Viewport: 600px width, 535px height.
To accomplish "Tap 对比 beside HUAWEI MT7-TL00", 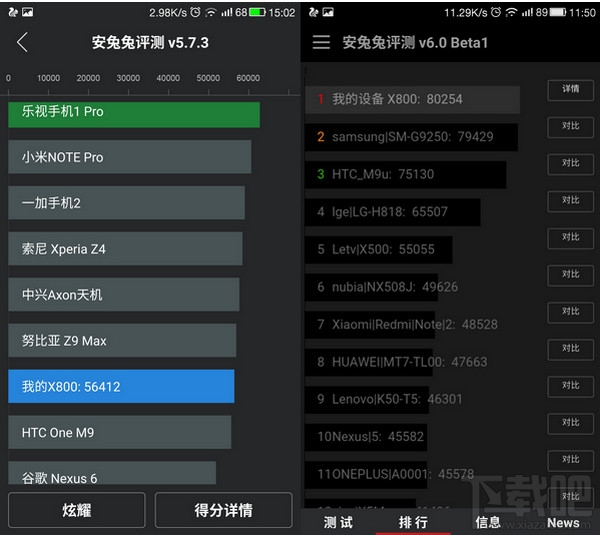I will 571,349.
